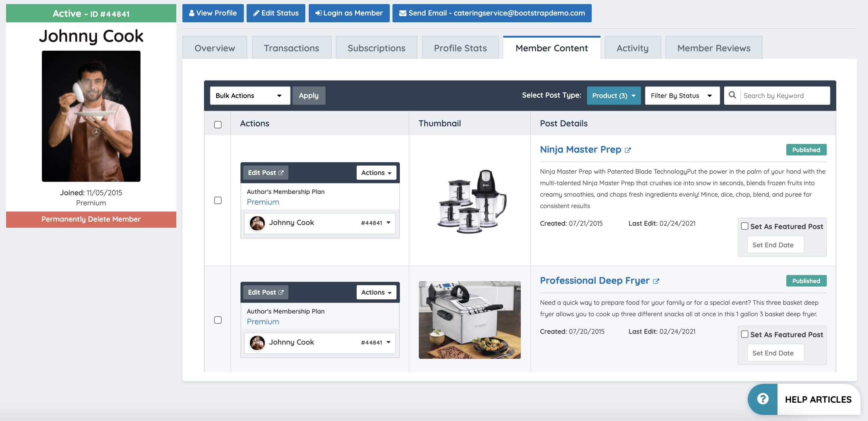
Task: Click Johnny Cook avatar in Deep Fryer row
Action: coord(257,343)
